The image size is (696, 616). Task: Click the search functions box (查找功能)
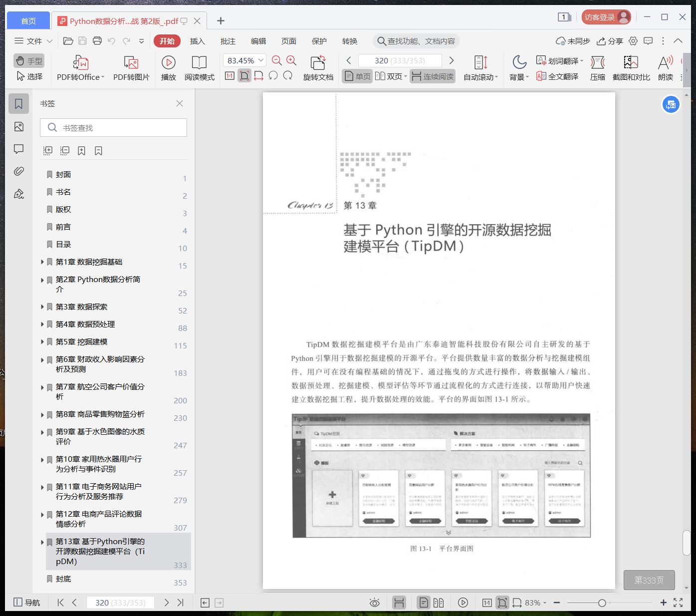click(x=416, y=41)
